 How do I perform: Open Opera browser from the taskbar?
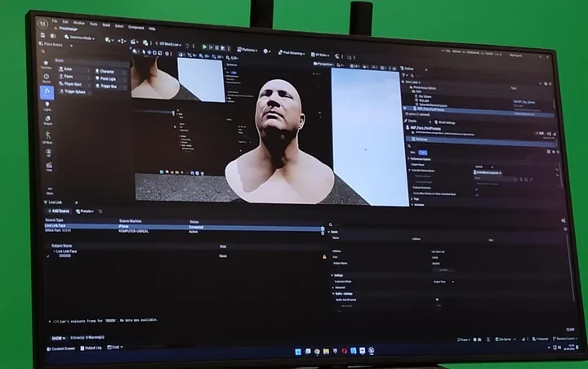pyautogui.click(x=345, y=351)
